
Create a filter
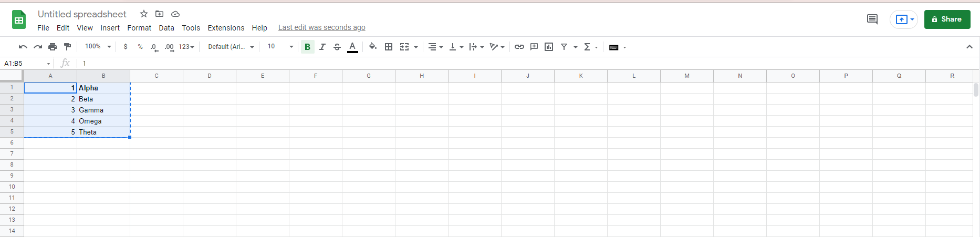click(564, 47)
